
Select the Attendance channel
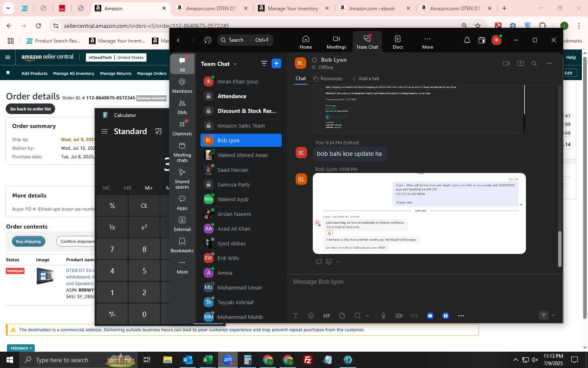tap(241, 96)
